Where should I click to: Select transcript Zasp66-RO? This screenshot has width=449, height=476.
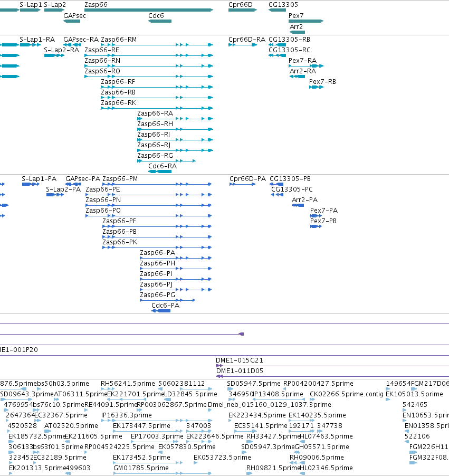pos(102,71)
